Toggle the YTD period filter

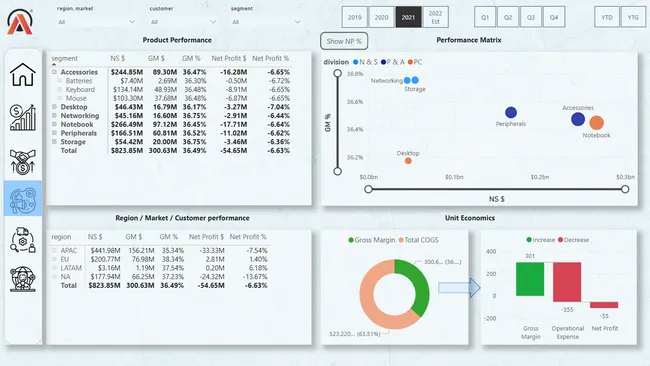607,17
